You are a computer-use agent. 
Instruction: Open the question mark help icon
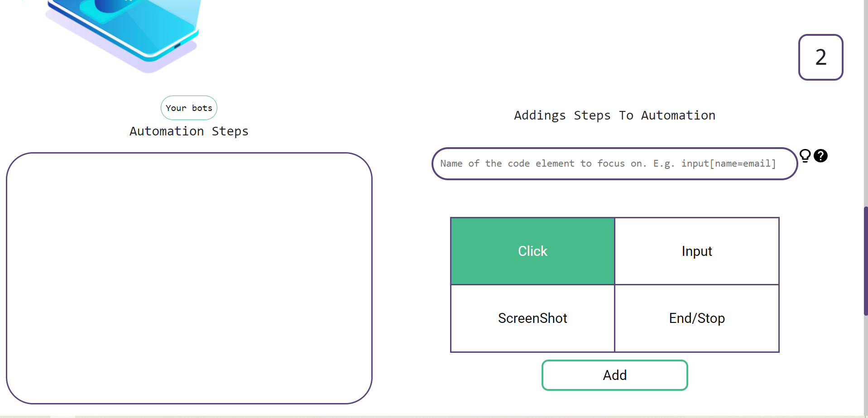[820, 156]
